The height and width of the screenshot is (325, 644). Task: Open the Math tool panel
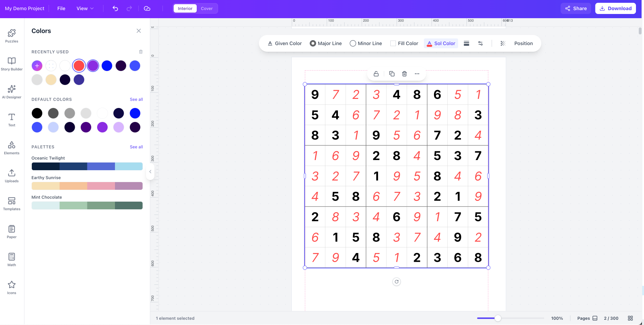(x=12, y=260)
